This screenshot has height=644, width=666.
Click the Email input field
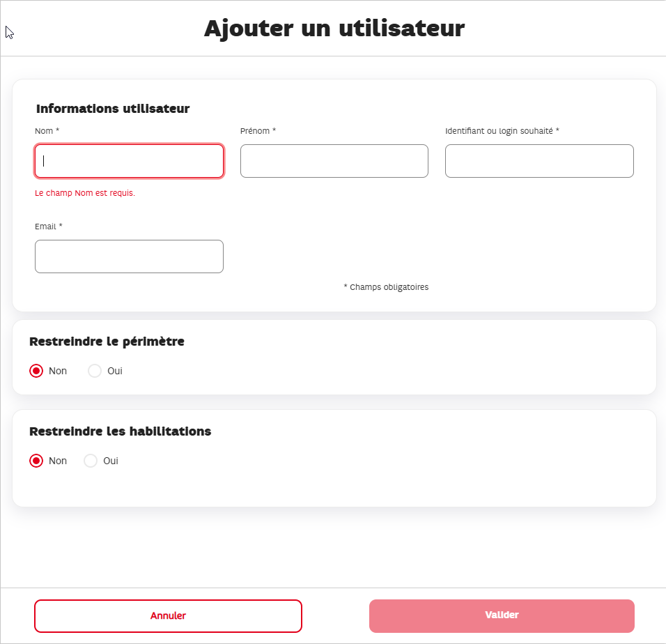point(129,256)
